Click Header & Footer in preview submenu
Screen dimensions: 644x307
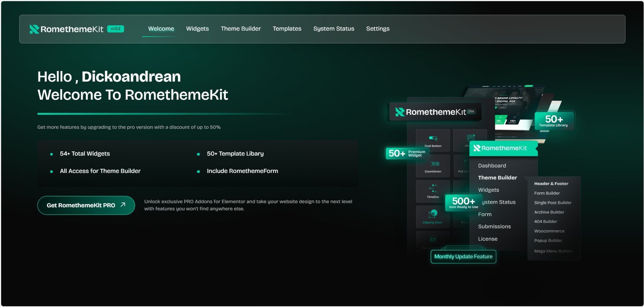click(x=551, y=184)
